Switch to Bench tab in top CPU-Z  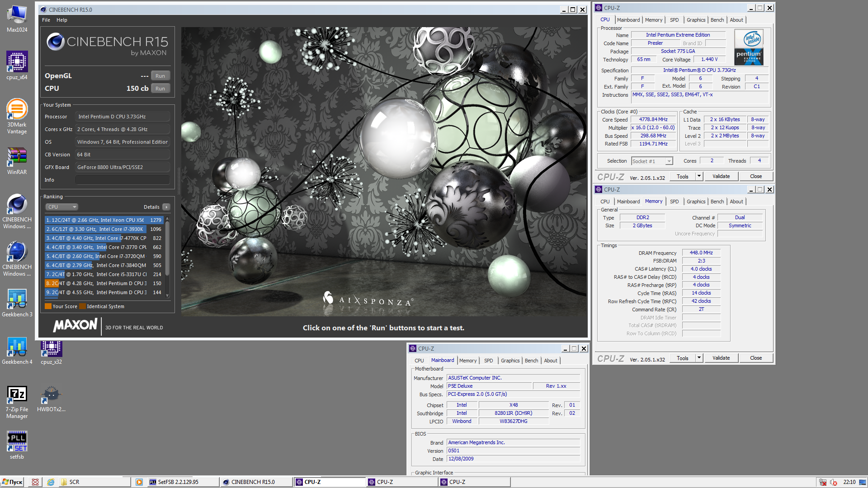click(717, 20)
